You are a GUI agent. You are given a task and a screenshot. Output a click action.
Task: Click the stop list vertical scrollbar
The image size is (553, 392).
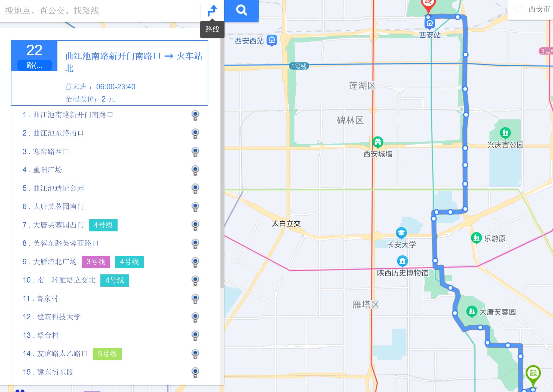(x=222, y=163)
